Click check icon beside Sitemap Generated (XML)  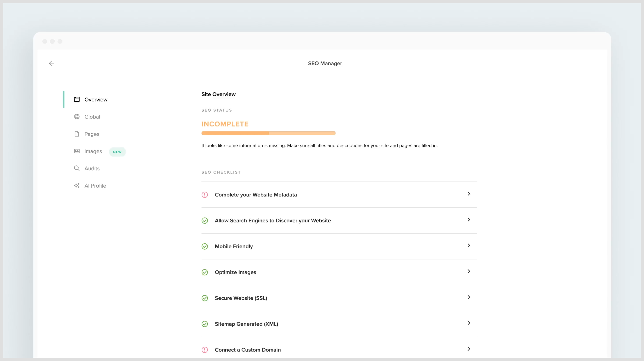pyautogui.click(x=205, y=324)
